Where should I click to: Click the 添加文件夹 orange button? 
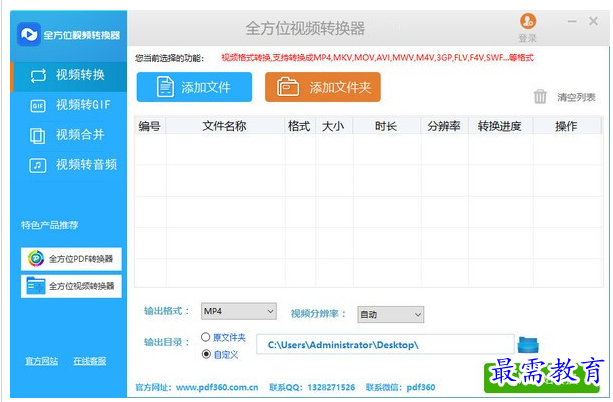tap(323, 87)
